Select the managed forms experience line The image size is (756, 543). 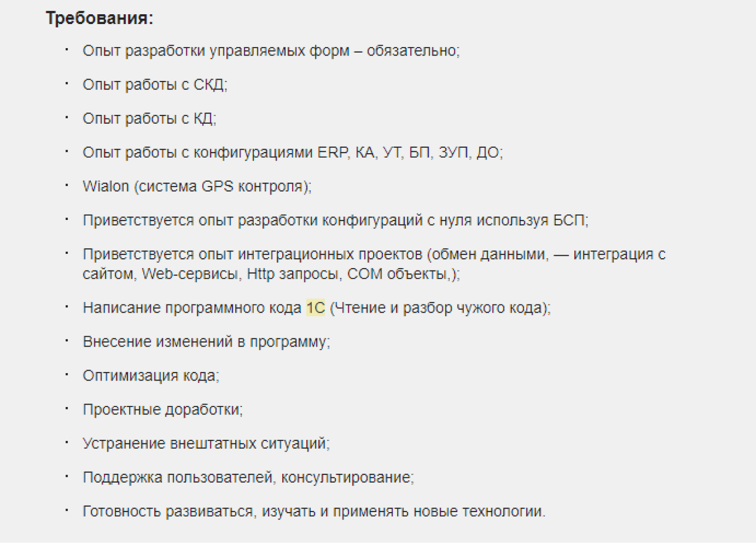[x=271, y=51]
